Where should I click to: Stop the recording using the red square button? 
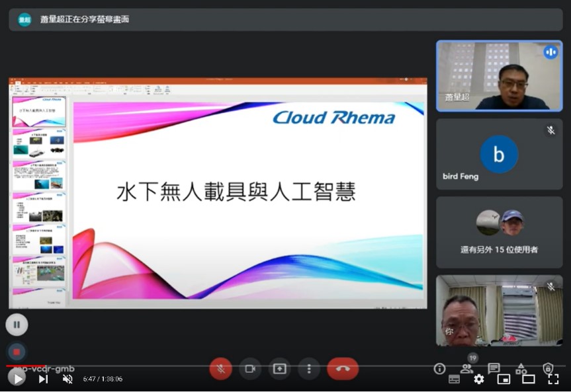(x=17, y=352)
